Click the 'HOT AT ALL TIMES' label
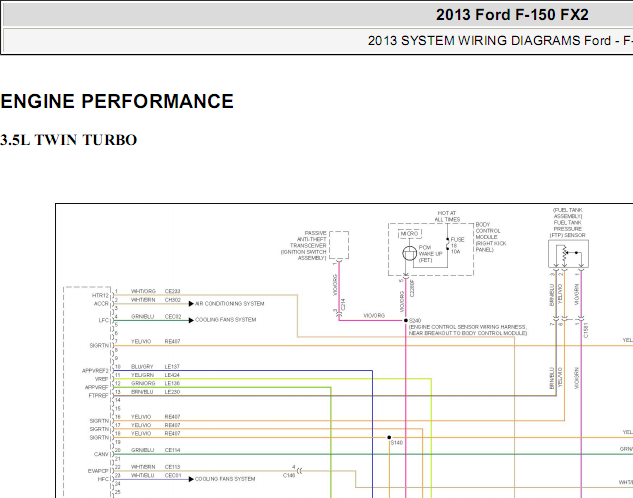 tap(447, 216)
